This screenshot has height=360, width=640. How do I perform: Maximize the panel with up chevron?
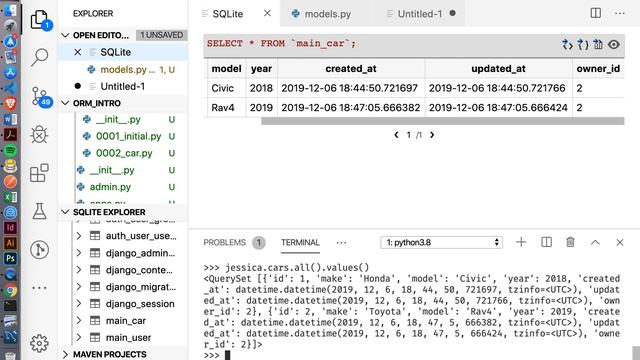pos(595,242)
